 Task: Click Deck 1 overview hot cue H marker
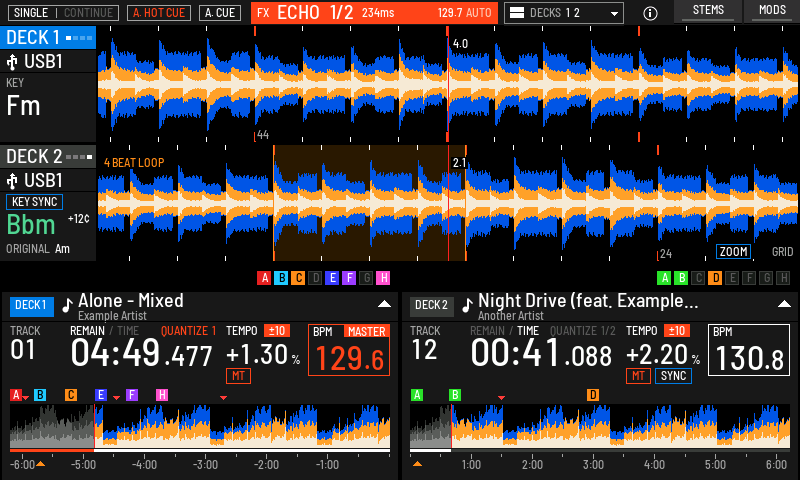(x=162, y=395)
